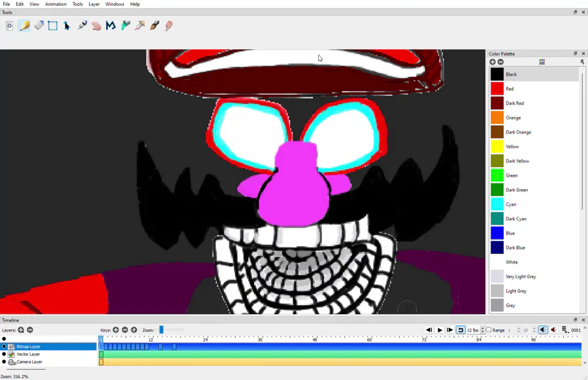Add a color to the palette
This screenshot has width=588, height=380.
click(x=493, y=62)
